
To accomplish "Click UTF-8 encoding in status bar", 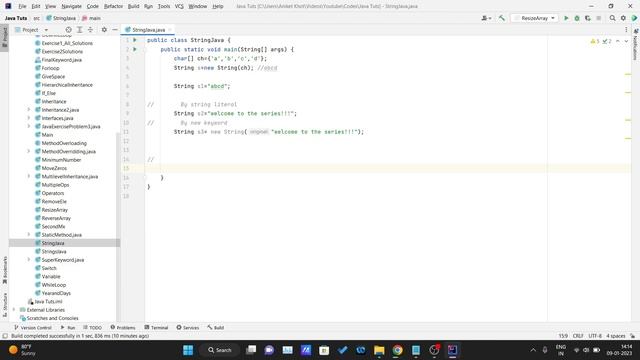I will [595, 336].
